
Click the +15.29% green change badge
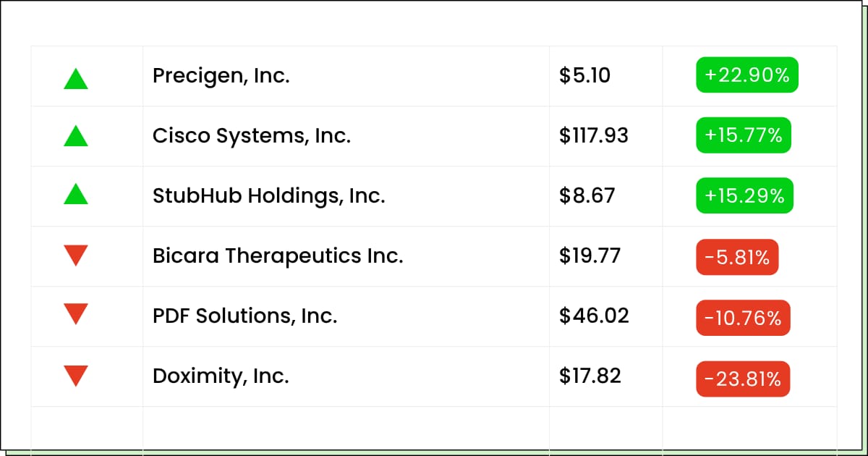(744, 195)
